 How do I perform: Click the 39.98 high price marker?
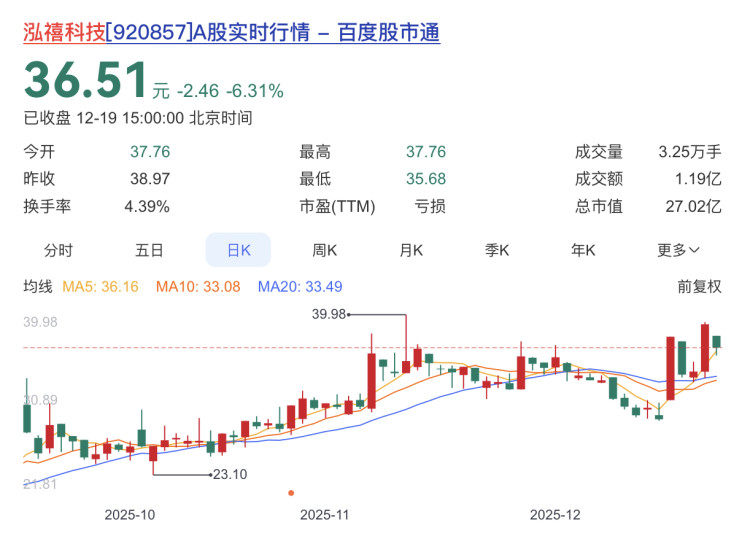329,314
